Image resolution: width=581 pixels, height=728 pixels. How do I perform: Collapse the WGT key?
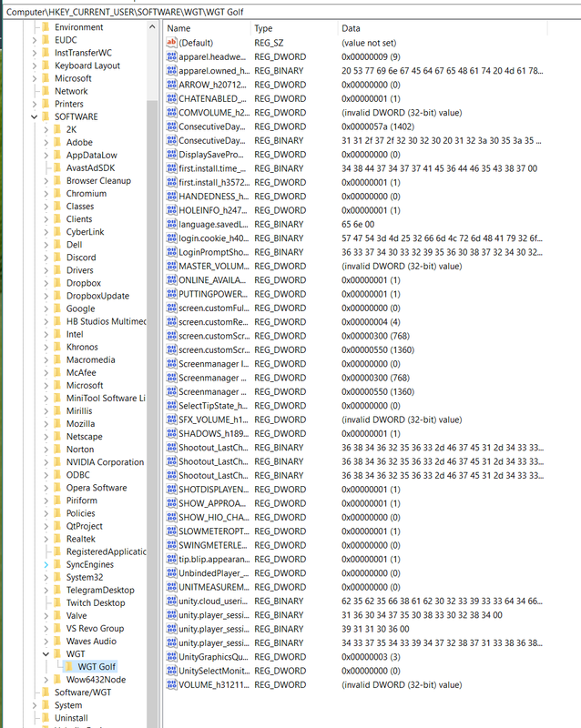click(46, 653)
